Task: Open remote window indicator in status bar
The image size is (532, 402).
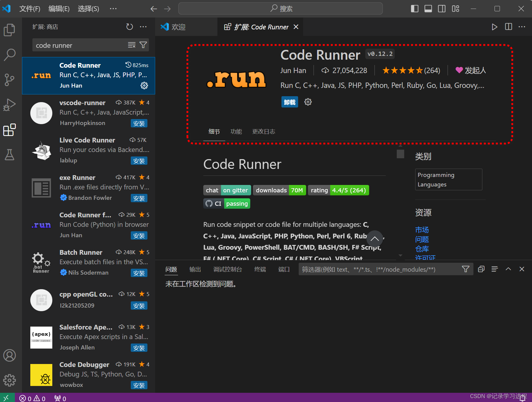Action: click(x=7, y=398)
